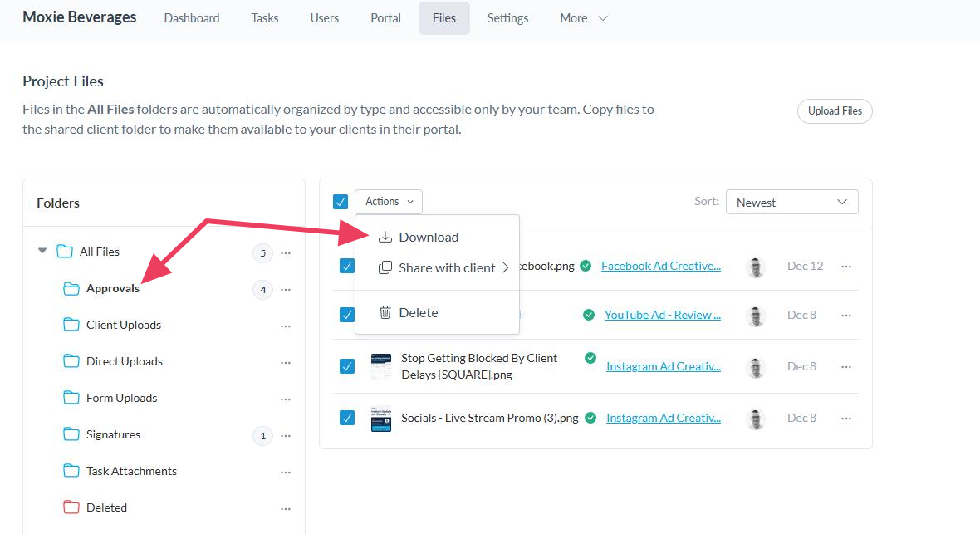Select the Form Uploads folder
The width and height of the screenshot is (980, 534).
[x=121, y=398]
